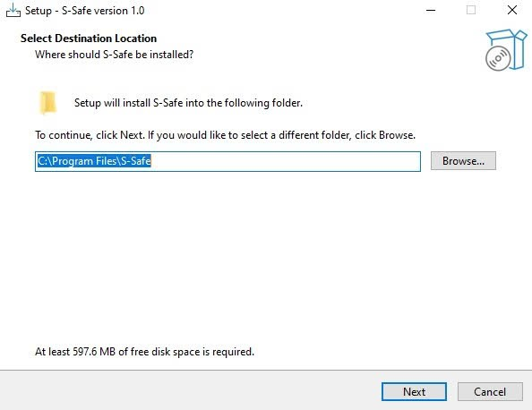Continue installation with the Next button
Viewport: 532px width, 410px height.
414,392
